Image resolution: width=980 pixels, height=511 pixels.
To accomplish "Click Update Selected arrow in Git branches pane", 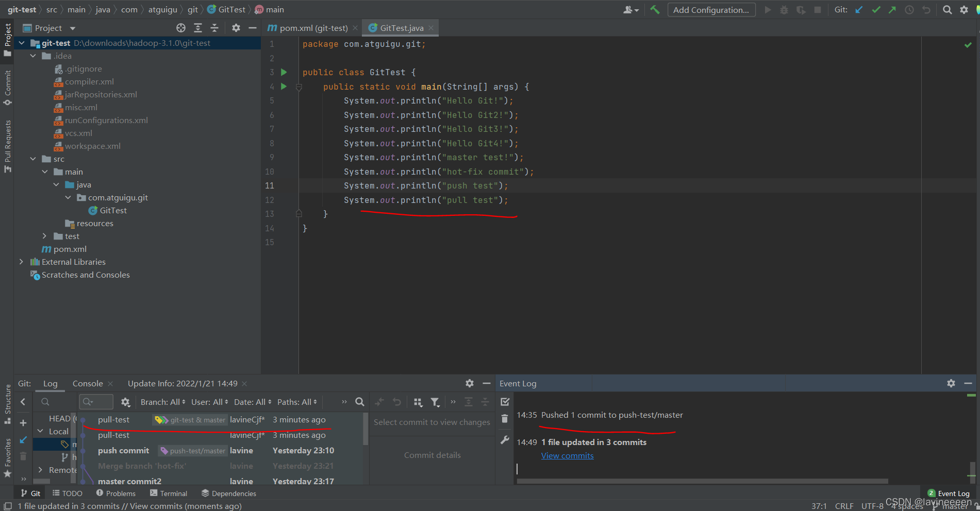I will pyautogui.click(x=23, y=440).
